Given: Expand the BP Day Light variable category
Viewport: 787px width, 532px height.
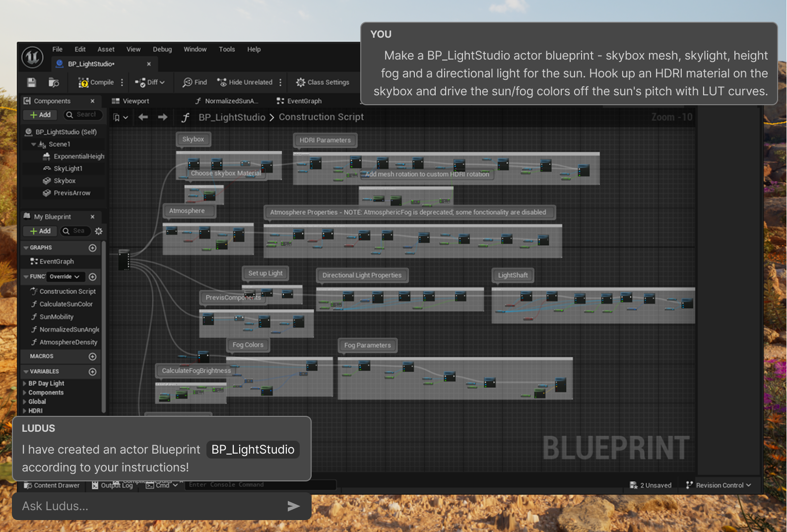Looking at the screenshot, I should tap(24, 384).
